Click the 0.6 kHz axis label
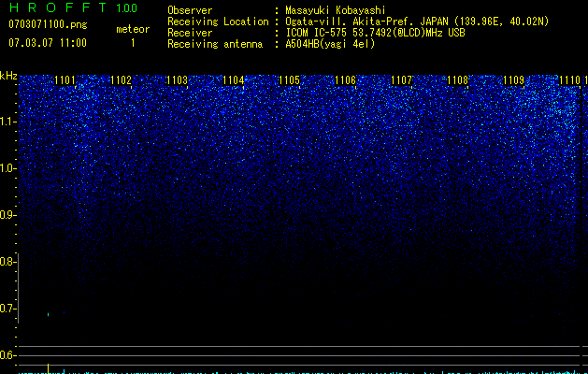 coord(7,355)
